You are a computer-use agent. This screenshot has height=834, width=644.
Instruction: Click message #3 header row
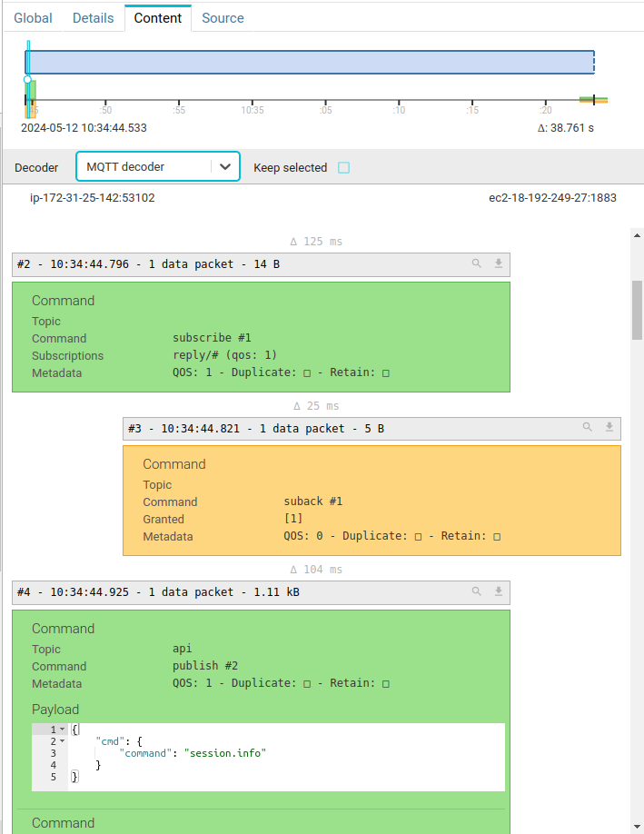click(x=372, y=428)
